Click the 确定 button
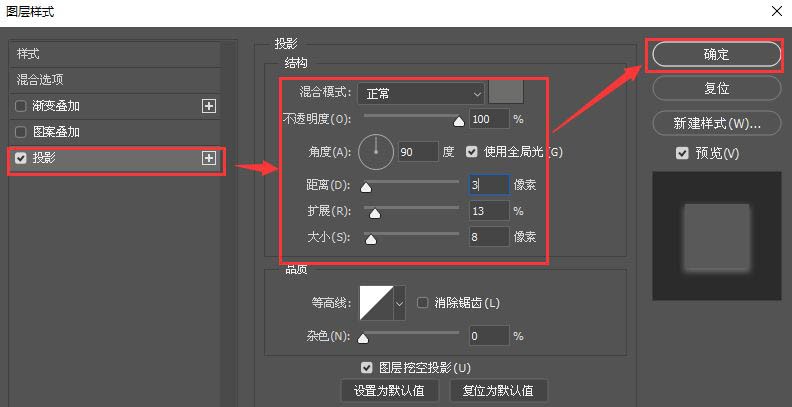Screen dimensions: 792x407 pos(716,55)
